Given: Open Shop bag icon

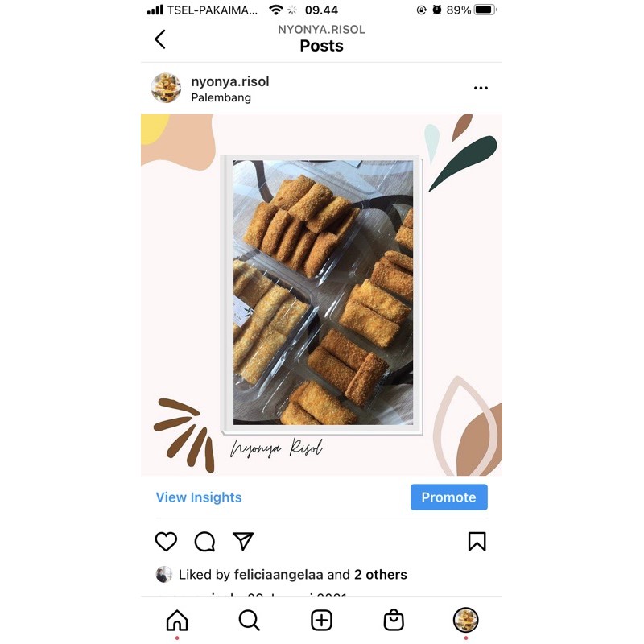Looking at the screenshot, I should [x=394, y=620].
